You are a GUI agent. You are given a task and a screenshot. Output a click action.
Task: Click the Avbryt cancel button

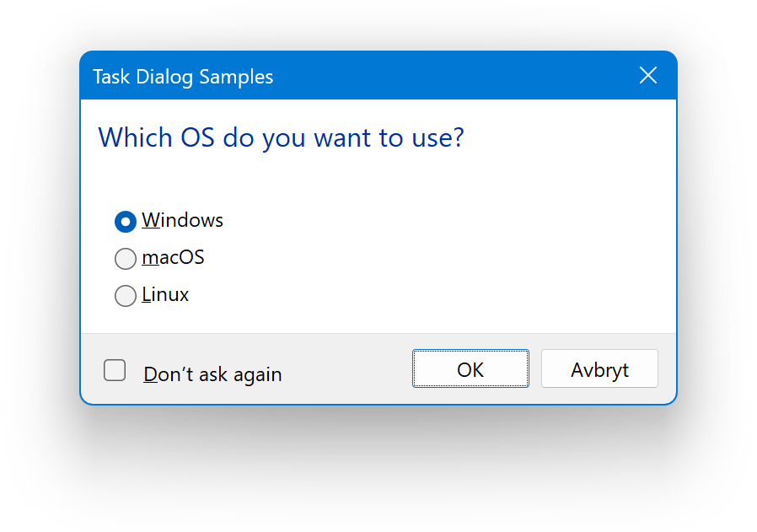pyautogui.click(x=599, y=369)
